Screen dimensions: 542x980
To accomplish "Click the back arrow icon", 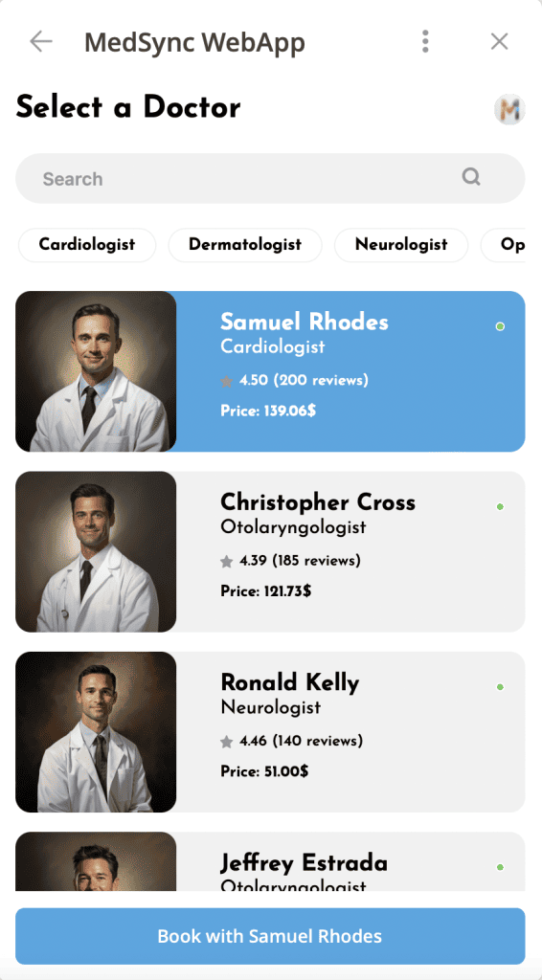I will (40, 42).
